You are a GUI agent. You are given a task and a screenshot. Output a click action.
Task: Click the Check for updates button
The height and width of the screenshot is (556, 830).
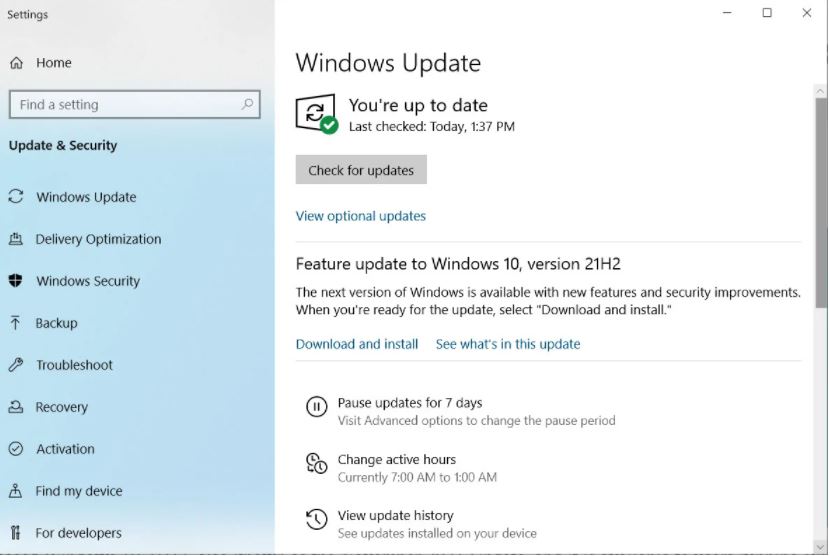tap(361, 170)
